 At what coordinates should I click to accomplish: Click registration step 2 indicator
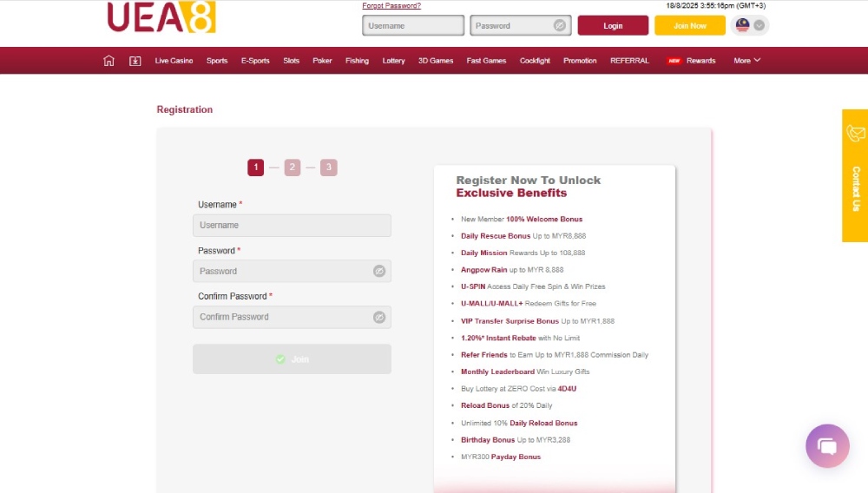point(293,168)
